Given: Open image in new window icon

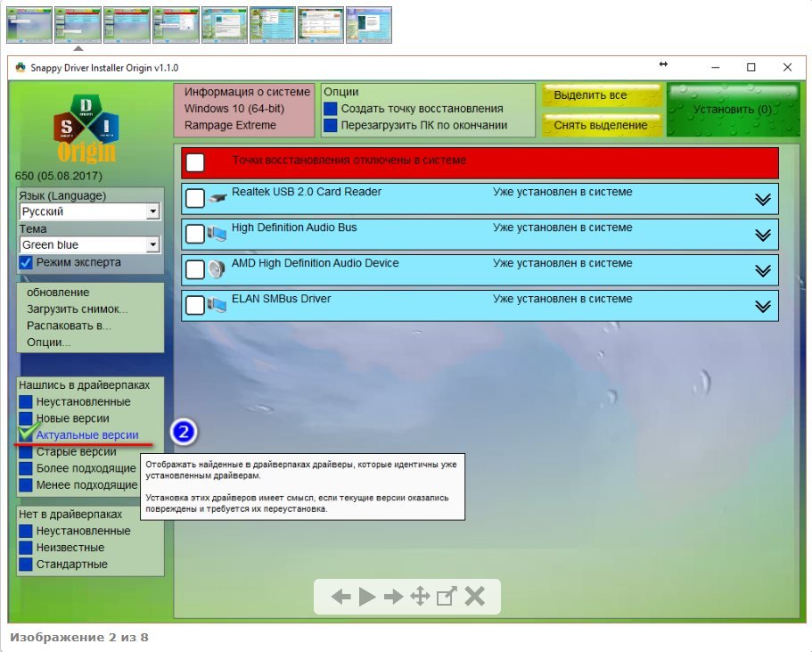Looking at the screenshot, I should (447, 598).
